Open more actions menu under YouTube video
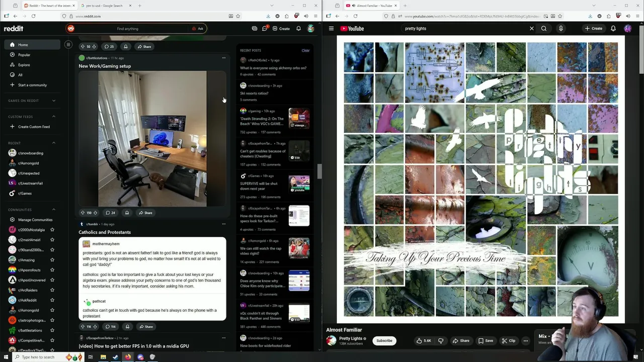The height and width of the screenshot is (362, 644). click(x=526, y=341)
